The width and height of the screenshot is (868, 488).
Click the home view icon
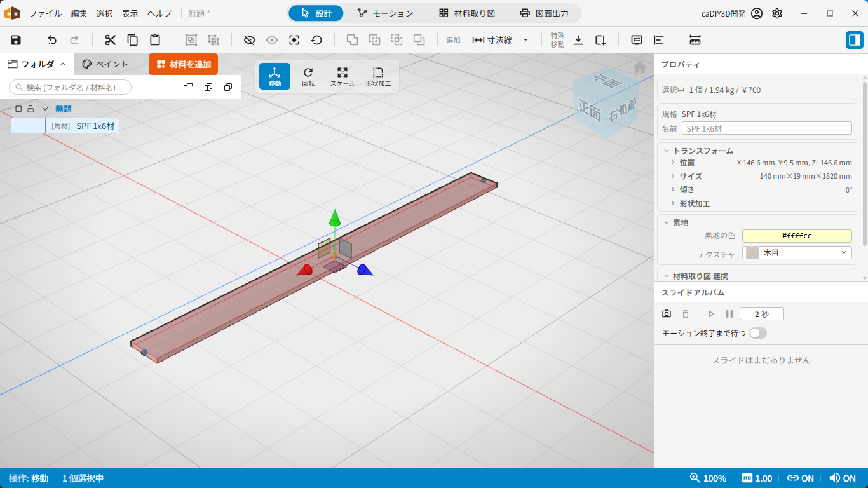[x=640, y=67]
